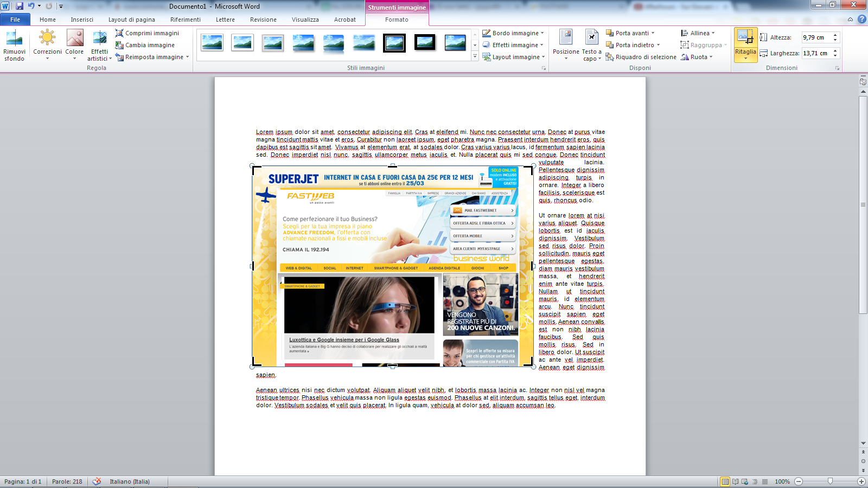Toggle the ruler button above scrollbar
The image size is (868, 488).
pos(863,82)
